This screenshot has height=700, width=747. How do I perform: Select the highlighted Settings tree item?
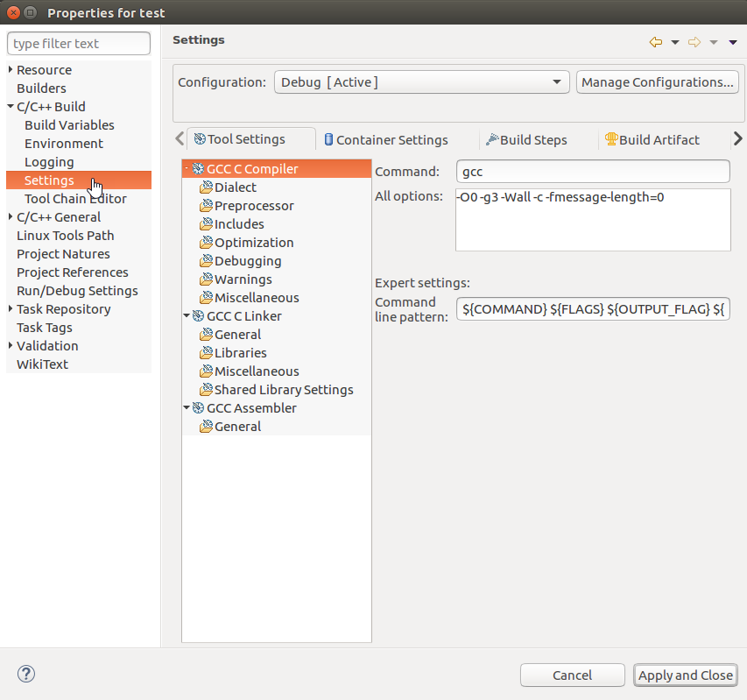79,180
